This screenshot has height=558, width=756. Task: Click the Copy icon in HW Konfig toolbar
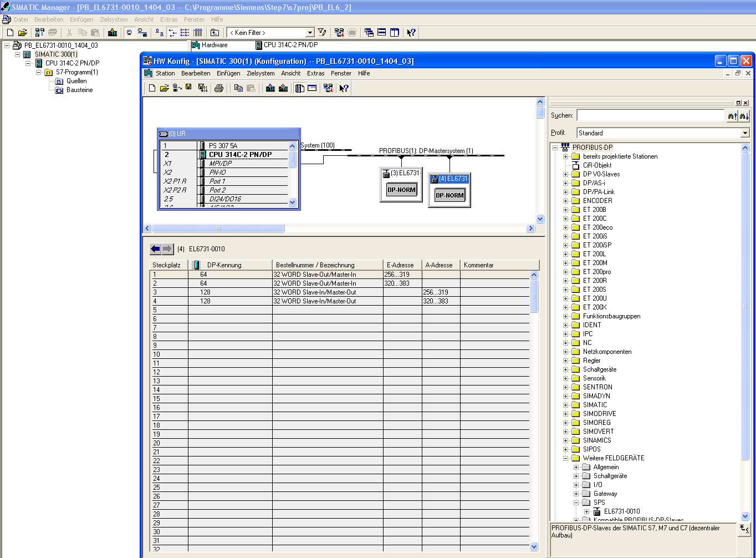(239, 88)
